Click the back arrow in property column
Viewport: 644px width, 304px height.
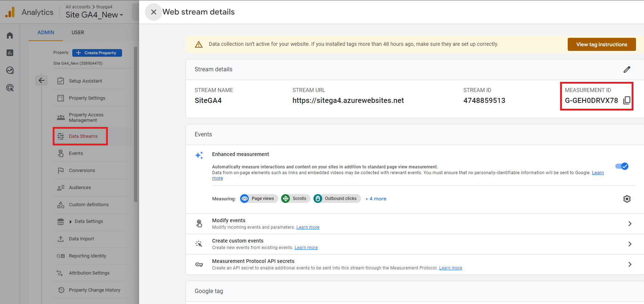pos(41,80)
